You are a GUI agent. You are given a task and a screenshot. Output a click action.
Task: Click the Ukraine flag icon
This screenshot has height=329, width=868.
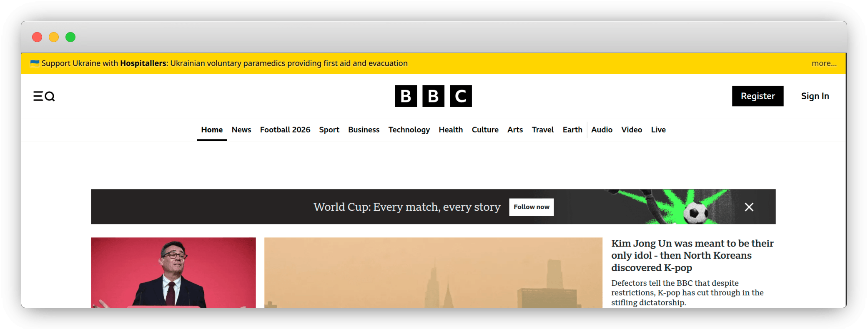(35, 63)
